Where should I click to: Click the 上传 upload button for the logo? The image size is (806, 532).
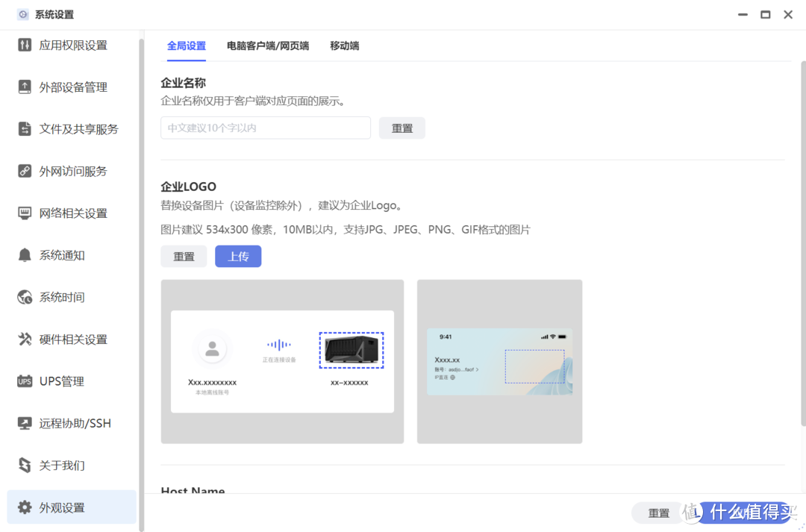[x=238, y=256]
